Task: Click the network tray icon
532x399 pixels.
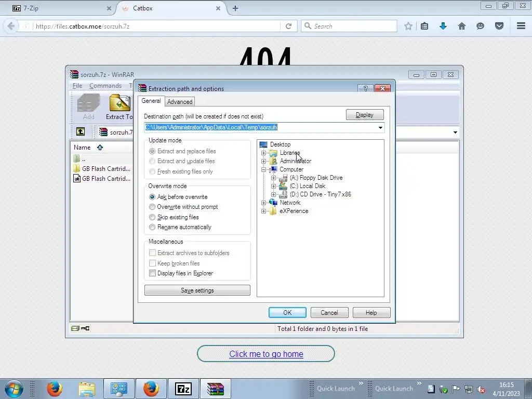Action: coord(469,389)
